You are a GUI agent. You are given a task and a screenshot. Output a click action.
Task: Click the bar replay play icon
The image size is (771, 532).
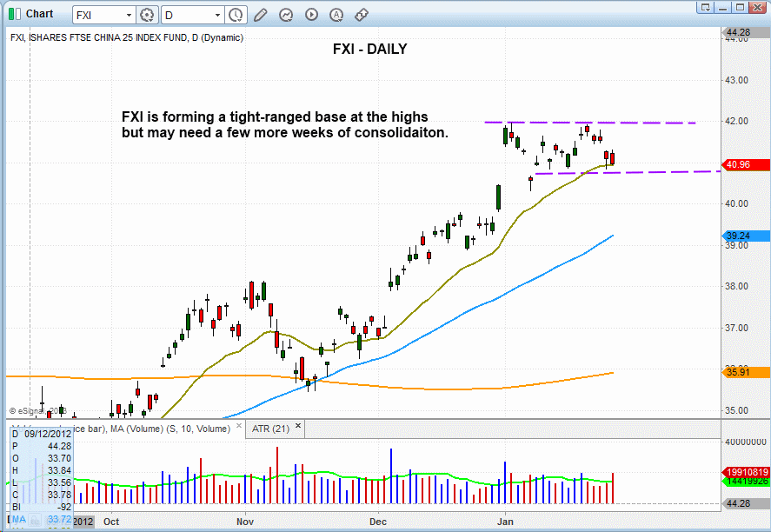pos(311,15)
